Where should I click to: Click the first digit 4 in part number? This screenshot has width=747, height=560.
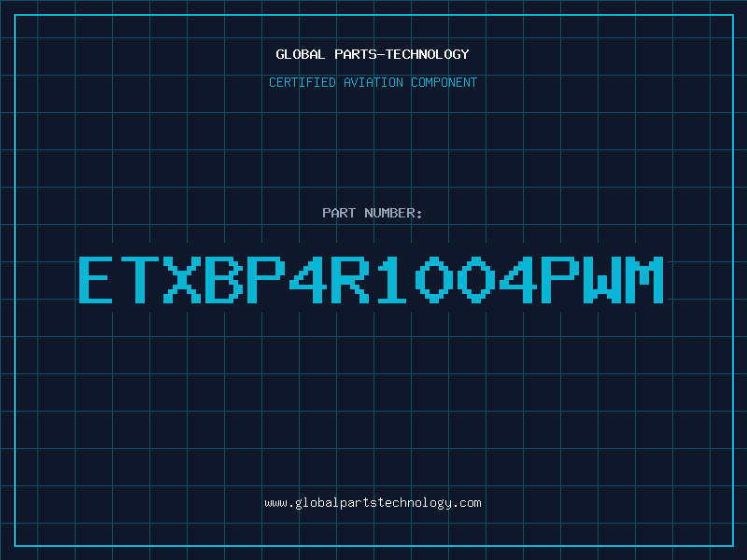(x=307, y=279)
